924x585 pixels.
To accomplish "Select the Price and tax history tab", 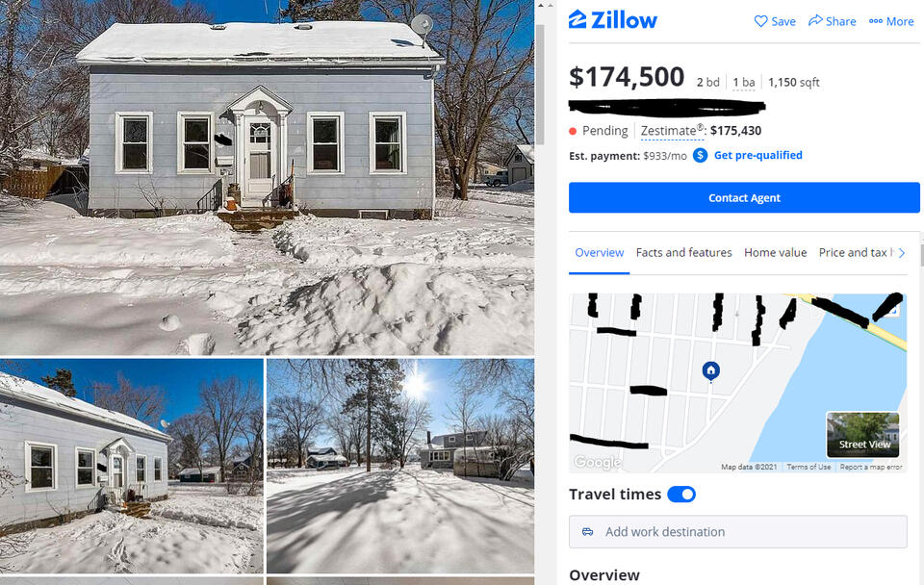I will point(856,253).
